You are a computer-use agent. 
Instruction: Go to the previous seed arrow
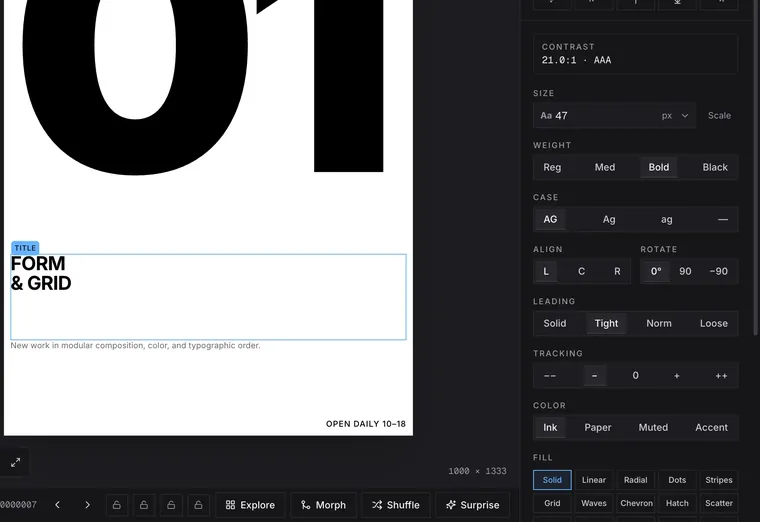(x=57, y=505)
